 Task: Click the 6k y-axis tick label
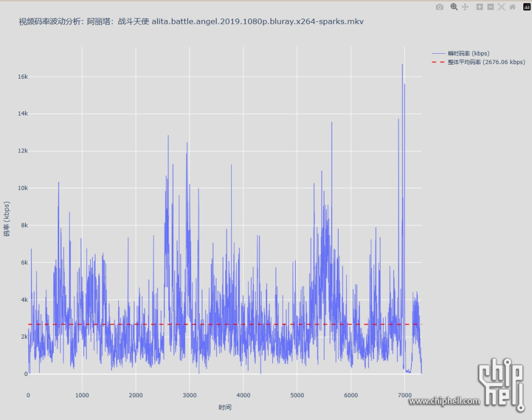tap(24, 263)
